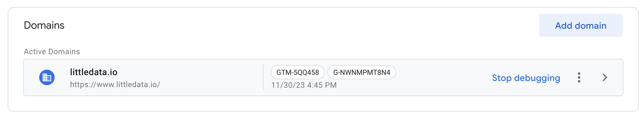Viewport: 644px width, 120px height.
Task: Expand littledata.io details with the right chevron
Action: (x=605, y=77)
